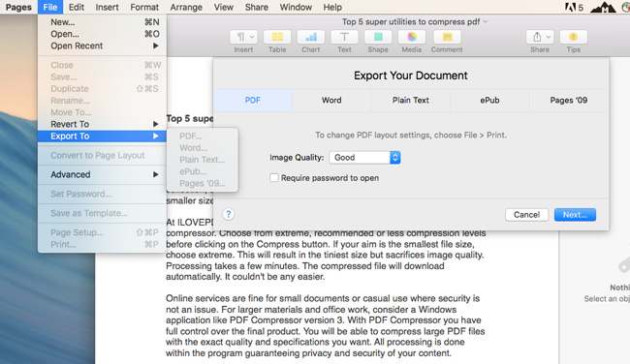Expand the Advanced submenu
This screenshot has height=364, width=630.
pos(102,174)
